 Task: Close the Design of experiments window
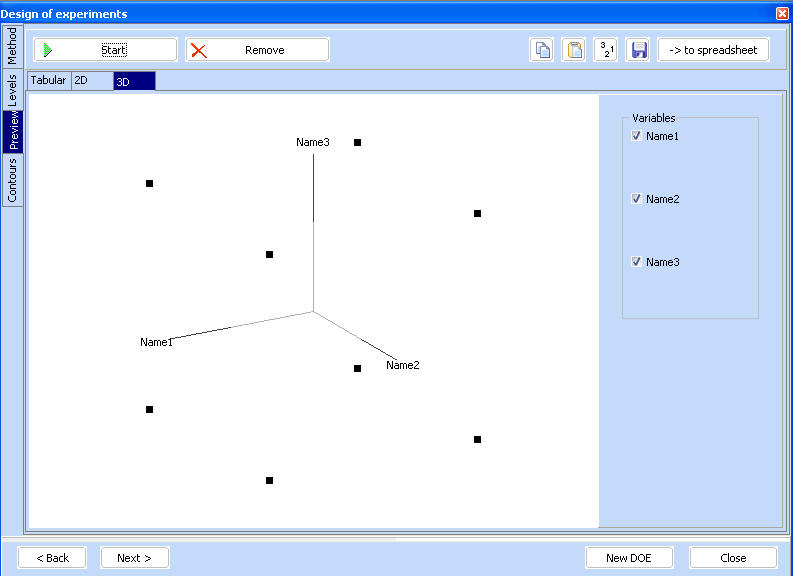click(x=782, y=13)
